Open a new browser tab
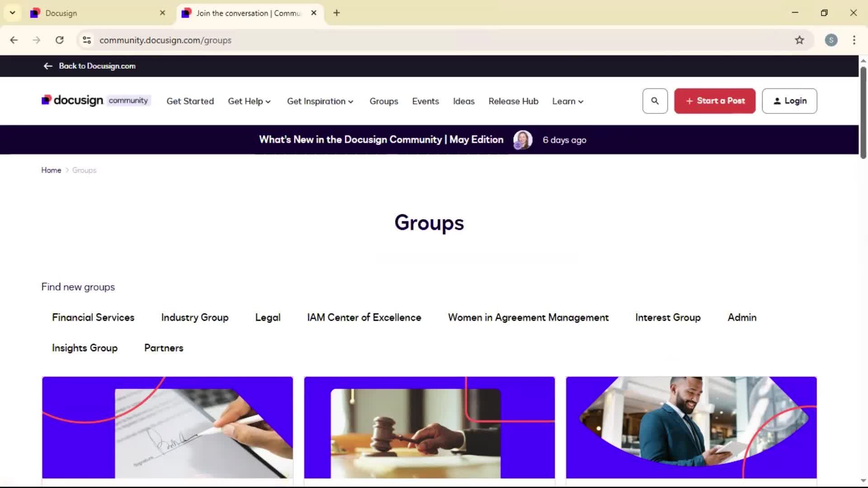This screenshot has width=868, height=488. [x=336, y=13]
